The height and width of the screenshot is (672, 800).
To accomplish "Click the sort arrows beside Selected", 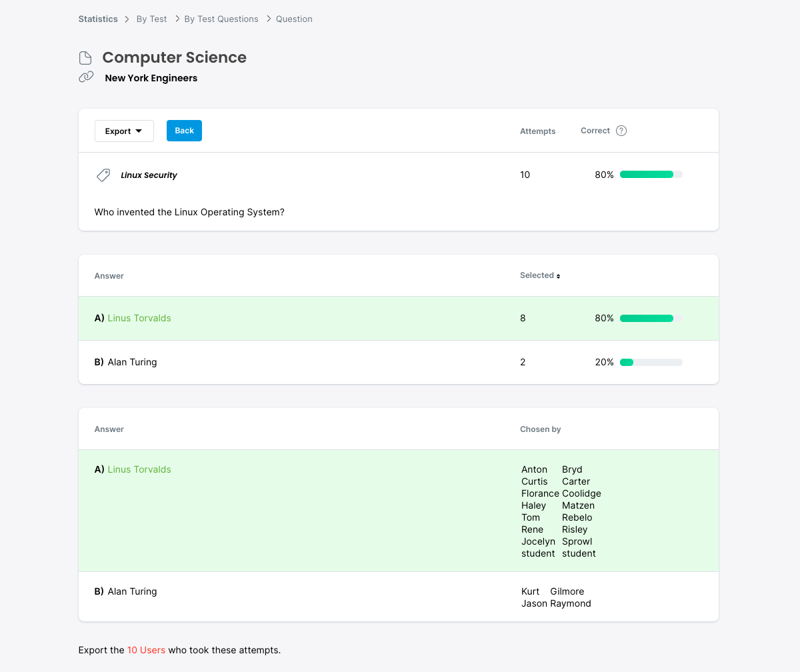I will click(559, 276).
